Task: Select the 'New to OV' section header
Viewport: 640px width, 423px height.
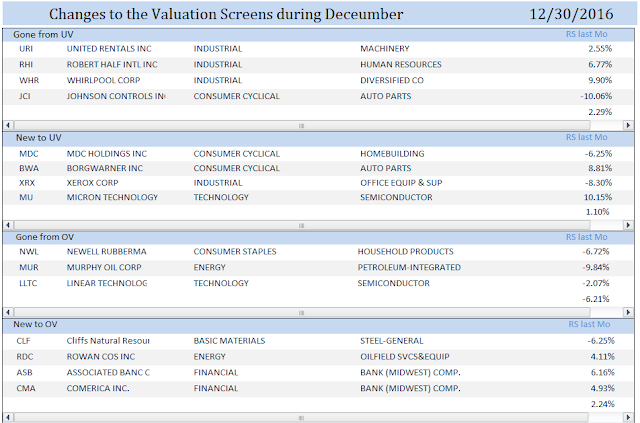Action: click(36, 324)
